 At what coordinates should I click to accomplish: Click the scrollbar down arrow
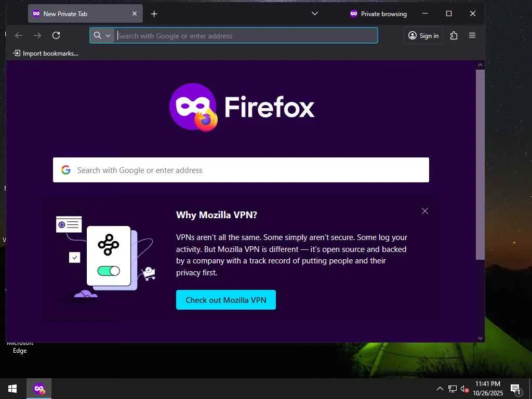click(480, 338)
